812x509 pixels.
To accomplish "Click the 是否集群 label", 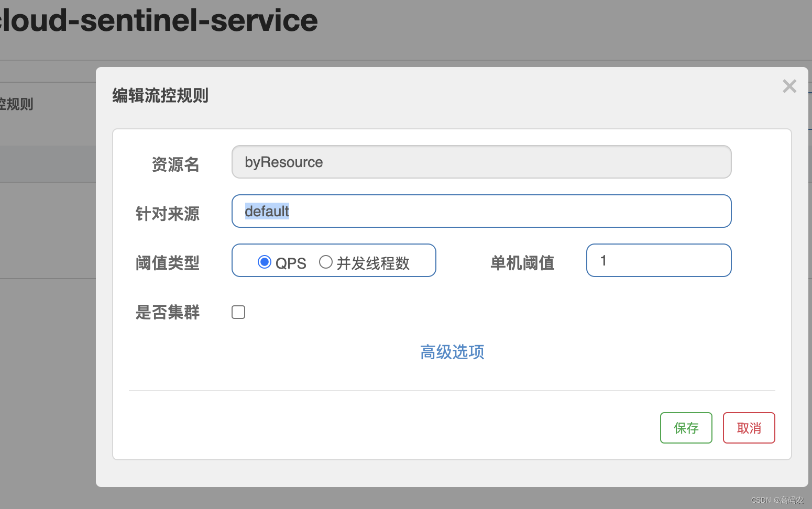I will pyautogui.click(x=168, y=312).
